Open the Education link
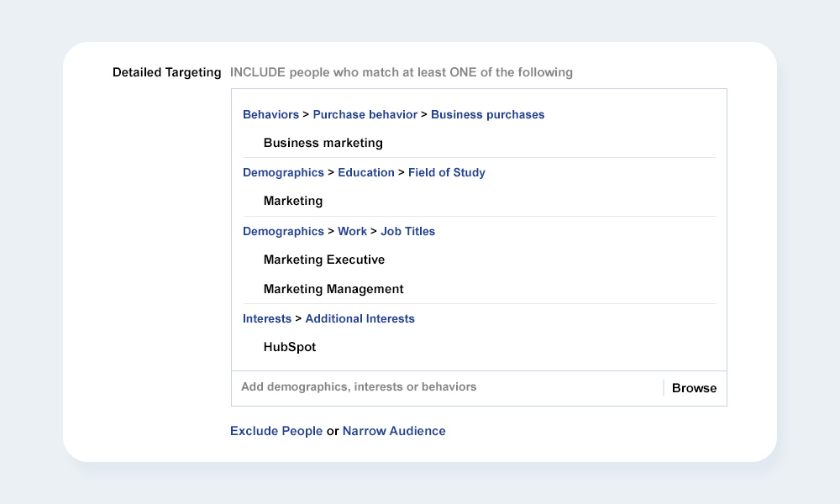840x504 pixels. [x=366, y=172]
